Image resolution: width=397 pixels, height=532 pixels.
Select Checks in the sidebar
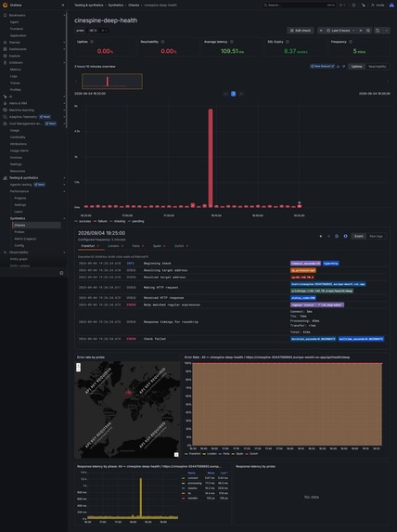coord(36,225)
